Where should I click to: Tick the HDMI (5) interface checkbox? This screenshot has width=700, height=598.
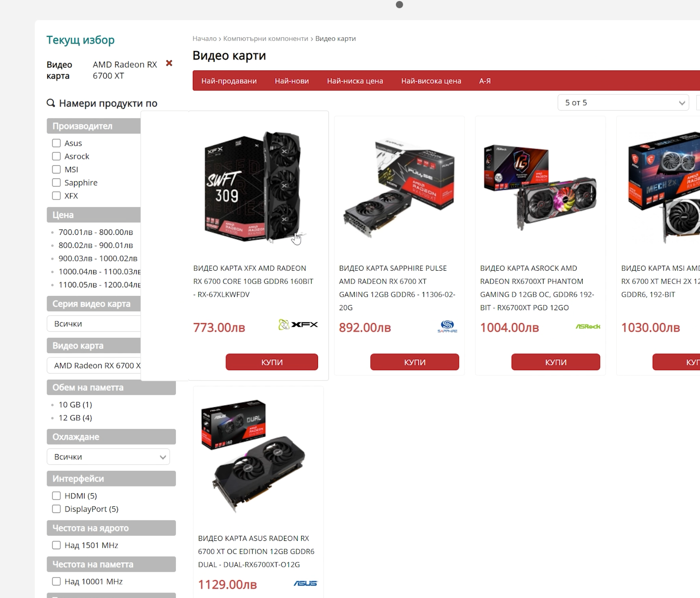click(56, 496)
